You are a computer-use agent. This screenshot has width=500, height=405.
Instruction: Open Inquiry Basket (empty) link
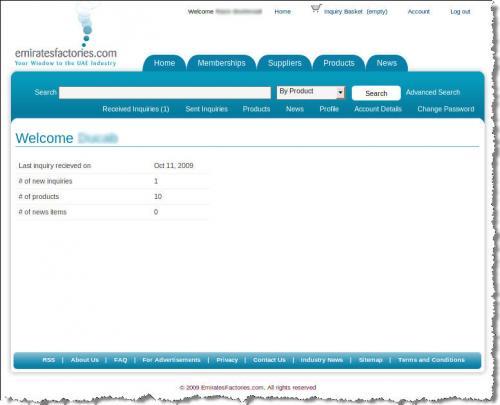[356, 12]
